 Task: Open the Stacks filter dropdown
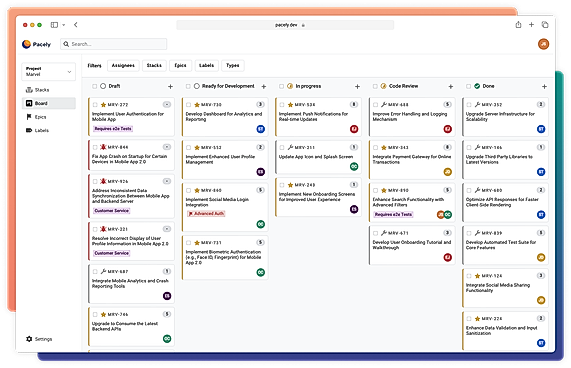[154, 66]
